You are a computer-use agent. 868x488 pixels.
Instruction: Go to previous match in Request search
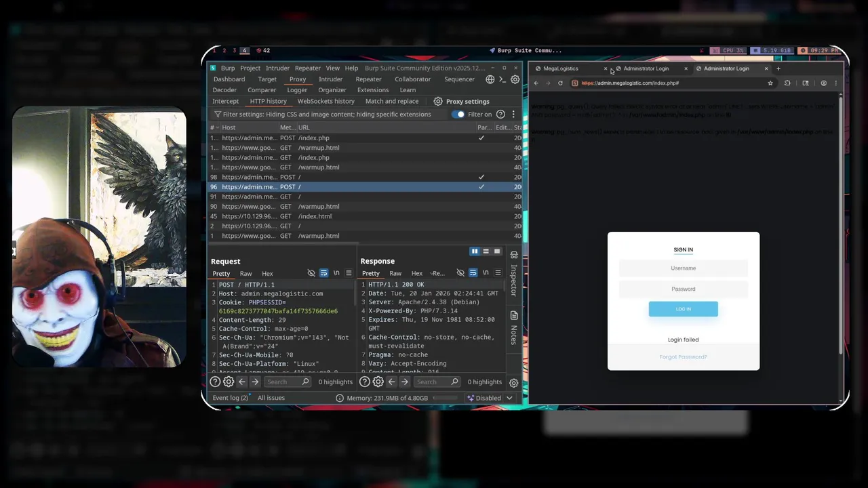tap(241, 382)
